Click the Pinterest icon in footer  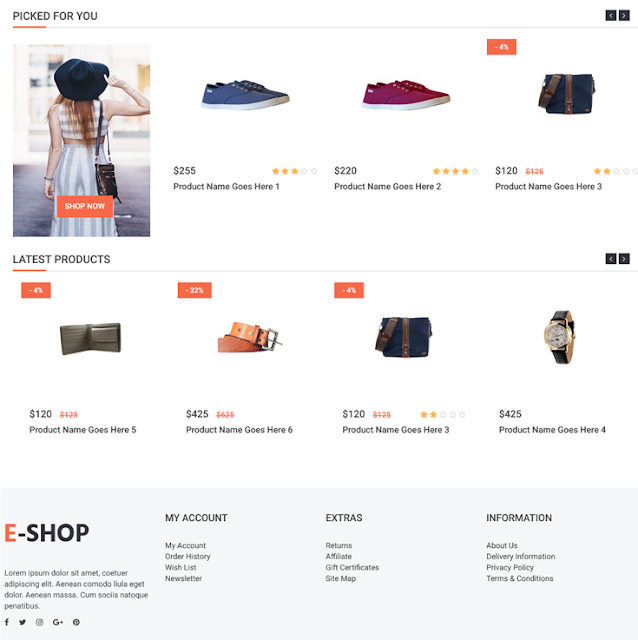[76, 622]
